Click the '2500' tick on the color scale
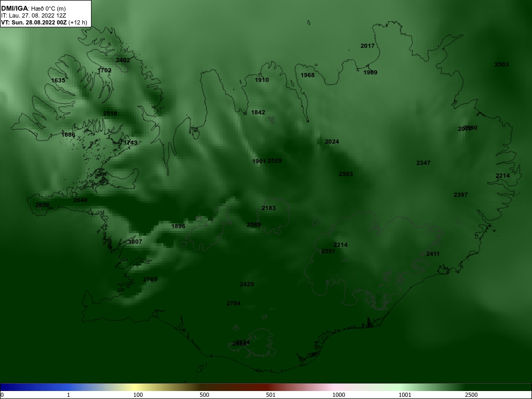532x399 pixels. point(471,395)
